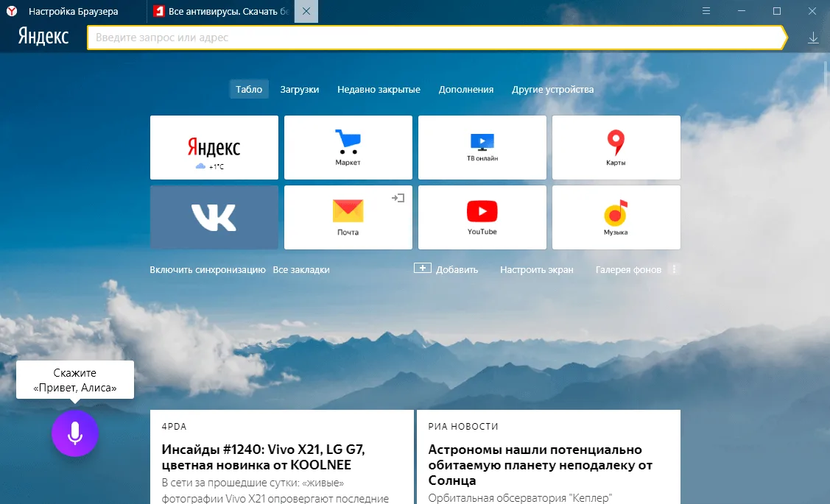Focus the address and search input field
This screenshot has width=830, height=504.
tap(436, 38)
